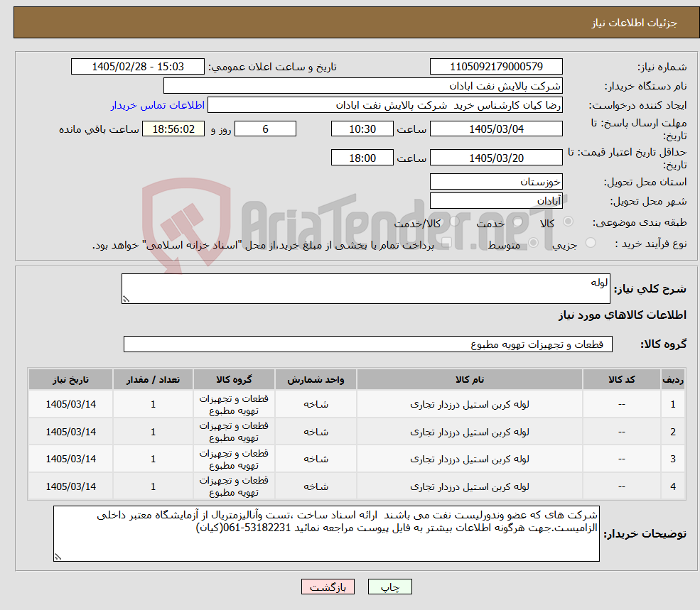Image resolution: width=700 pixels, height=610 pixels.
Task: Click the گروه کالا column header in table
Action: click(234, 379)
